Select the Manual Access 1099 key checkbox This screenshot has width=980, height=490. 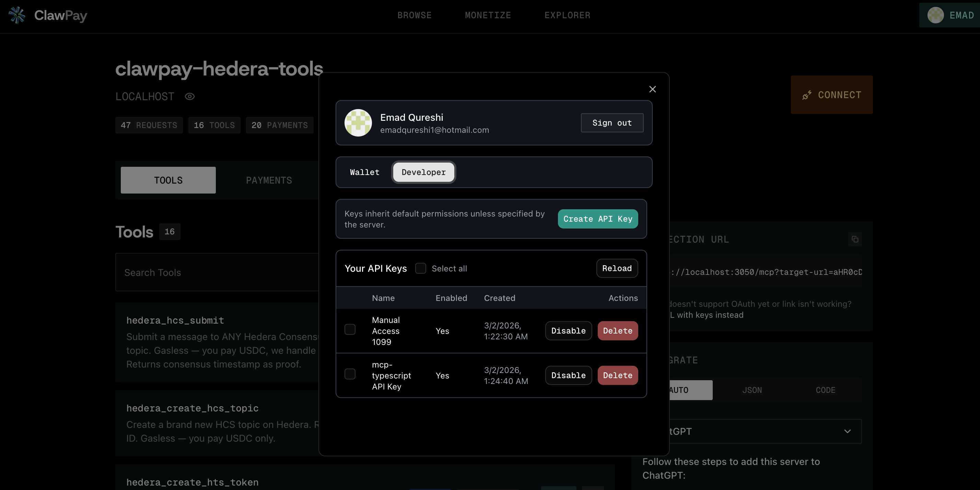point(350,329)
